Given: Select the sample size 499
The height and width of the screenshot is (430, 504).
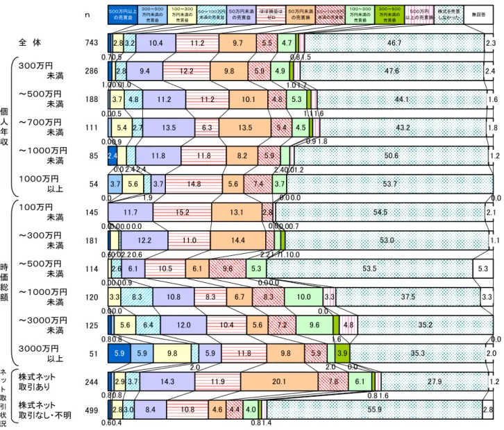Looking at the screenshot, I should [92, 410].
